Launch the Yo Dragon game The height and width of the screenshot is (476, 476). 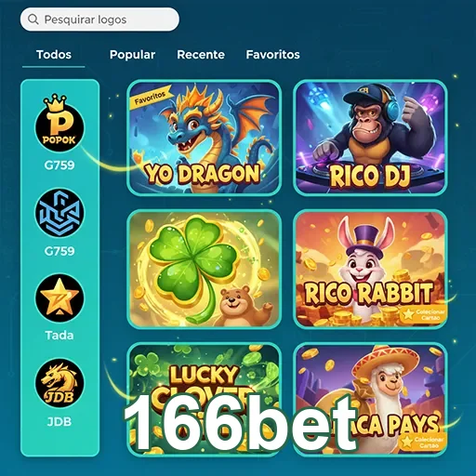(205, 138)
